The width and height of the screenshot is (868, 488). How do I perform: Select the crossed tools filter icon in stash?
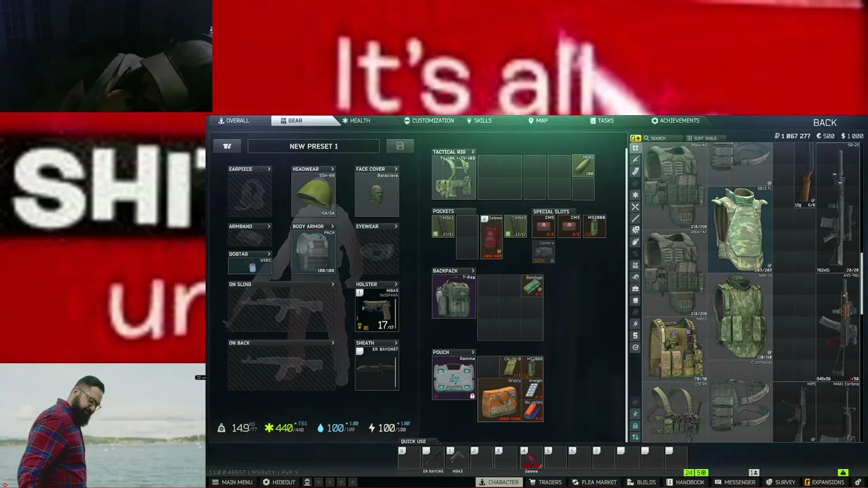(635, 207)
